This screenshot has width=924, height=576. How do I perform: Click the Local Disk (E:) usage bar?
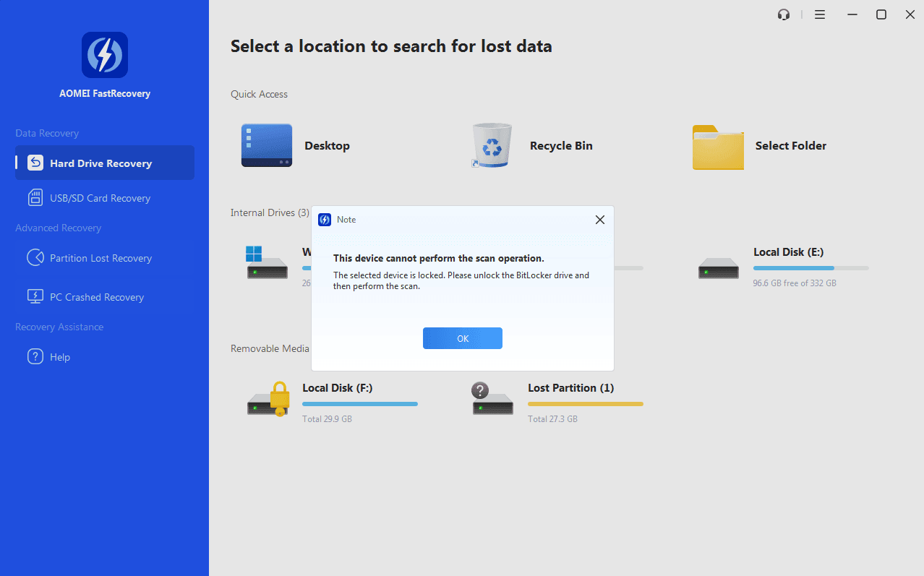click(811, 268)
